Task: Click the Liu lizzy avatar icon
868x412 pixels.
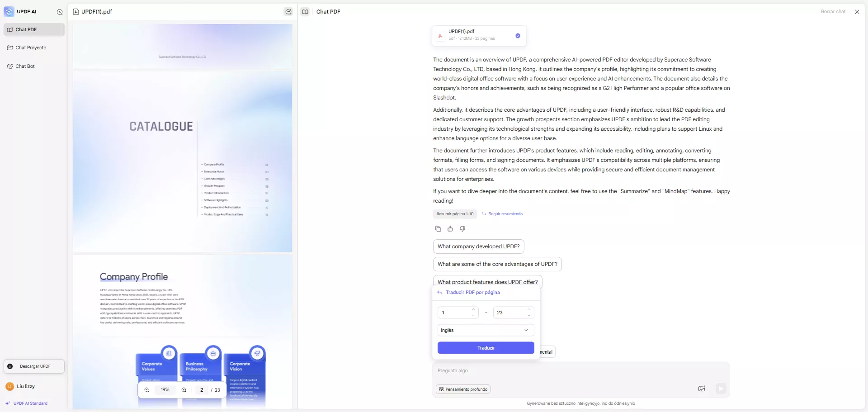Action: 10,387
